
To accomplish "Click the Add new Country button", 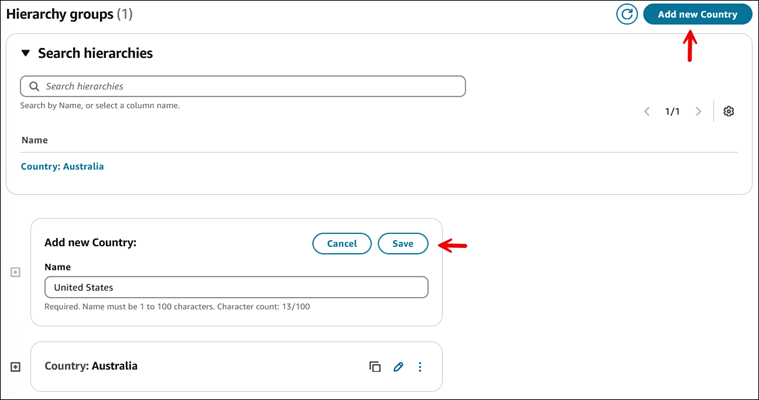I will click(x=697, y=14).
